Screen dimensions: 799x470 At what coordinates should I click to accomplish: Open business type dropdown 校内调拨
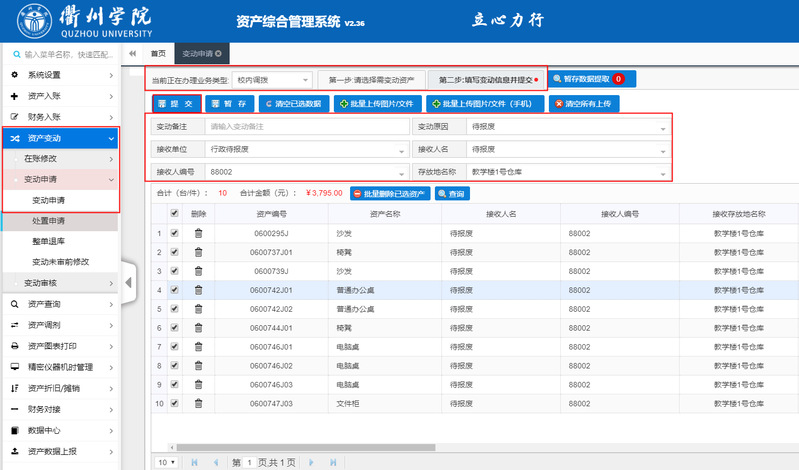[273, 80]
